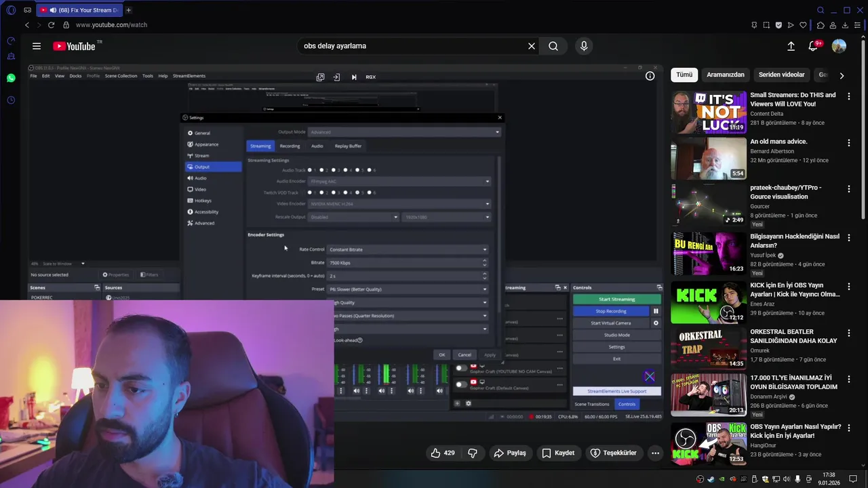Click the browser address bar URL
The image size is (868, 488).
111,25
